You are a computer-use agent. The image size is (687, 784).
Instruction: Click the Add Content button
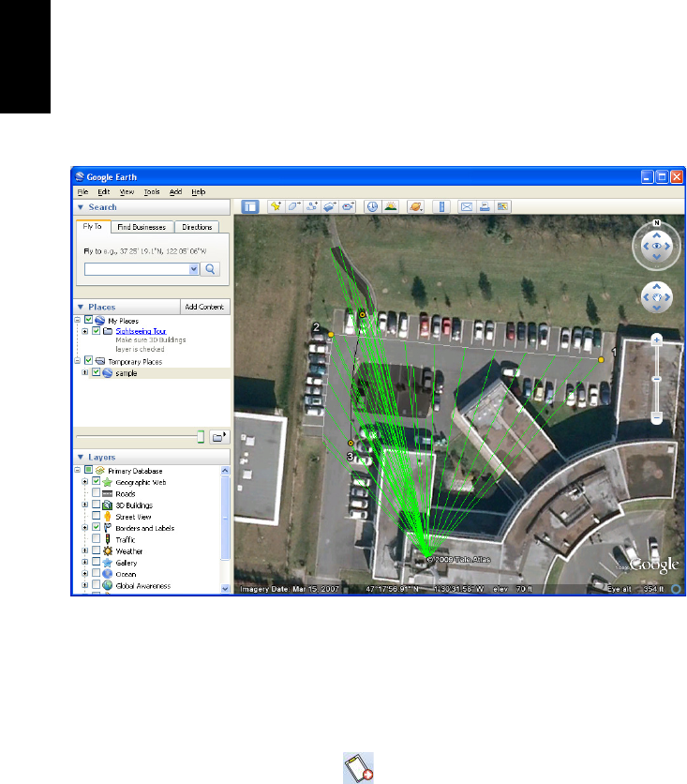coord(204,307)
